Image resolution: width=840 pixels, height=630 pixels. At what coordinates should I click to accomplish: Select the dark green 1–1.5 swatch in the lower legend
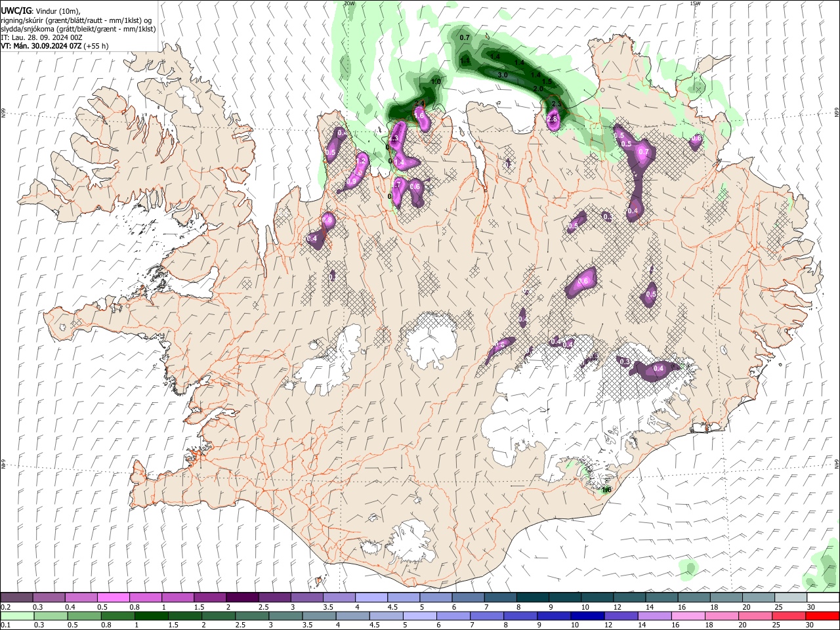[150, 616]
